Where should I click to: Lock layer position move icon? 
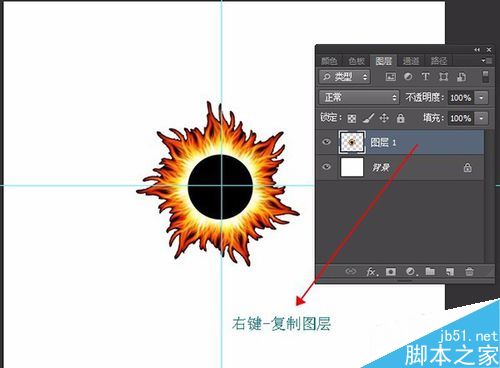tap(384, 118)
